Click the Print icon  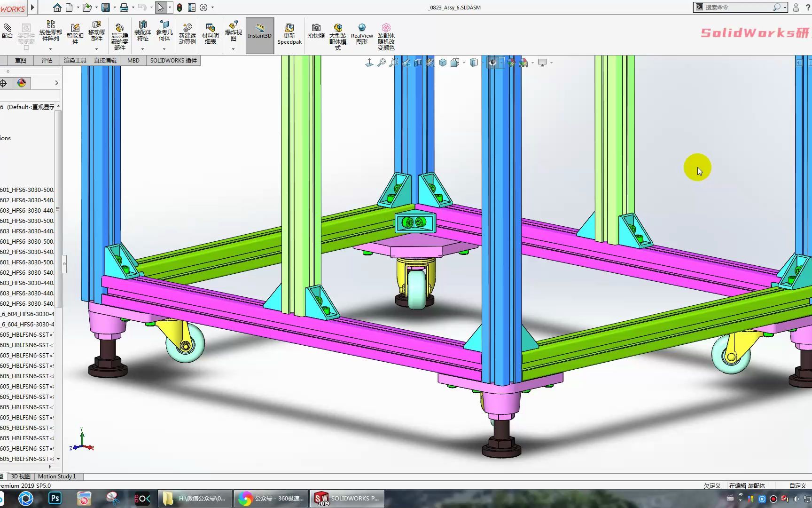(x=124, y=8)
